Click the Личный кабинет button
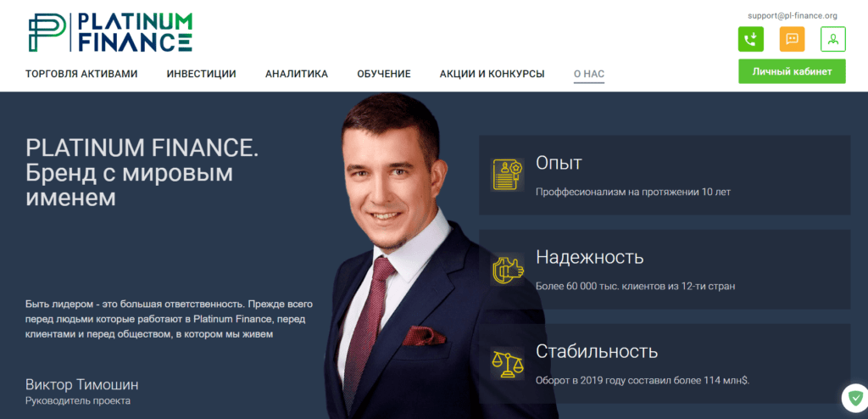The height and width of the screenshot is (419, 868). pyautogui.click(x=793, y=71)
